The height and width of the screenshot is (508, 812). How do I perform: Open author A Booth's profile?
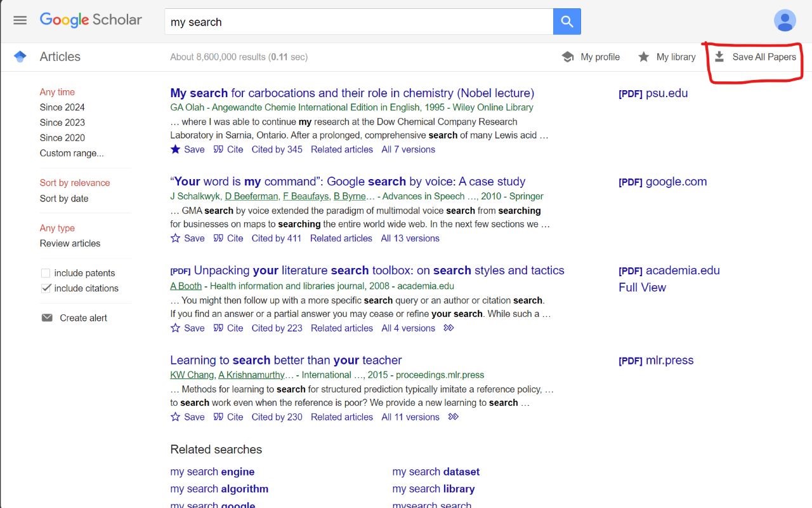click(x=186, y=286)
